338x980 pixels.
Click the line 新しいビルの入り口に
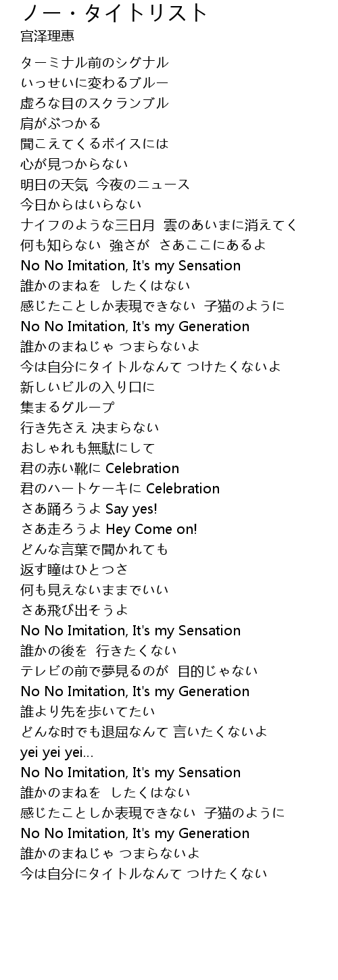click(88, 387)
